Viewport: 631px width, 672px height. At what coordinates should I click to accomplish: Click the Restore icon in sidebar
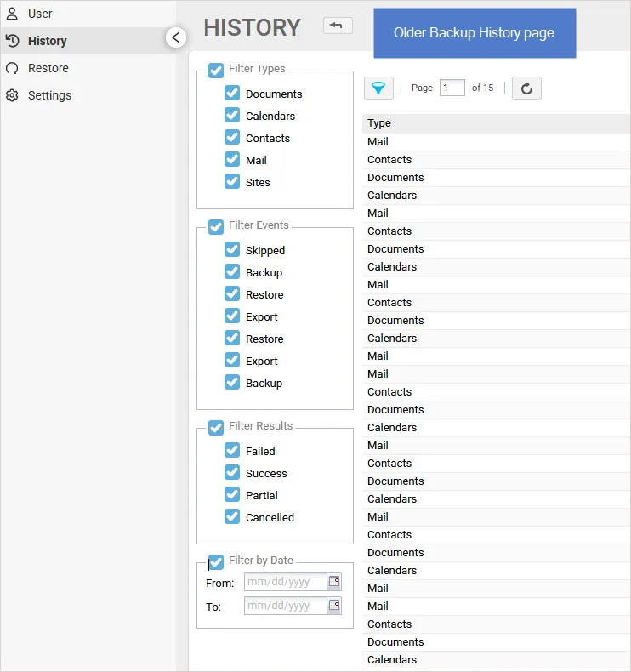pyautogui.click(x=12, y=68)
